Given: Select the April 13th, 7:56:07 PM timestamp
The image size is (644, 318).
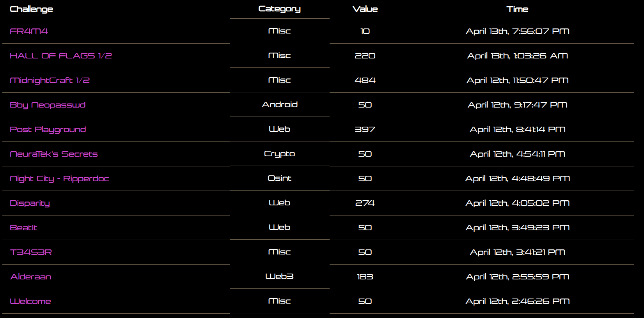Looking at the screenshot, I should tap(518, 31).
